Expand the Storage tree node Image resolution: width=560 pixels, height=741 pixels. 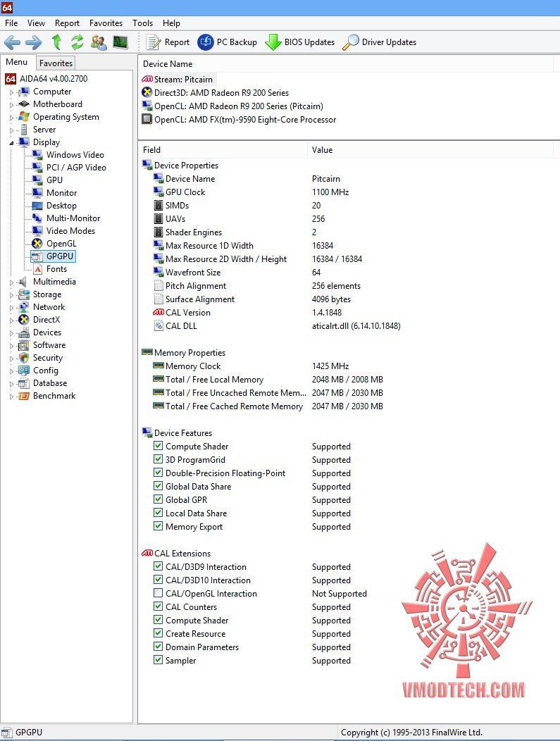[11, 295]
